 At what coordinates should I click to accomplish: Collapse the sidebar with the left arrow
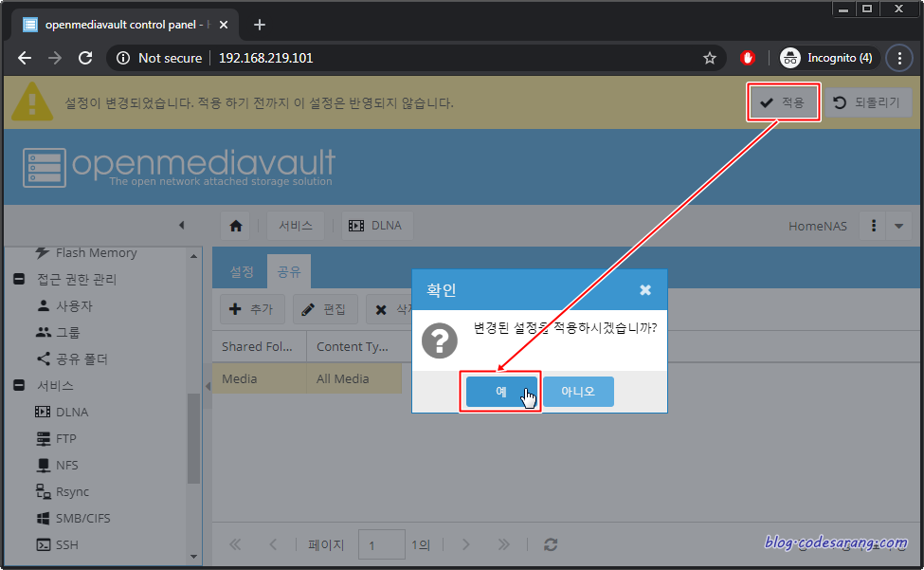tap(182, 225)
